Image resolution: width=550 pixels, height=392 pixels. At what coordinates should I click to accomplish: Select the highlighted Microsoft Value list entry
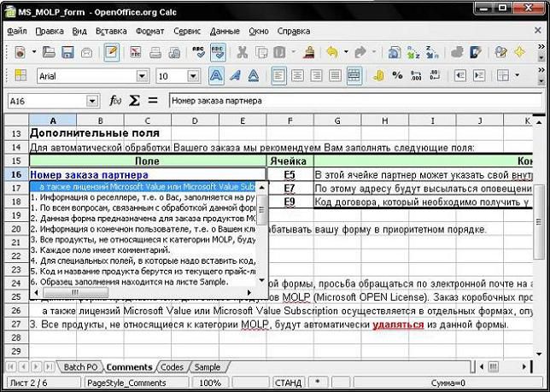pos(142,185)
